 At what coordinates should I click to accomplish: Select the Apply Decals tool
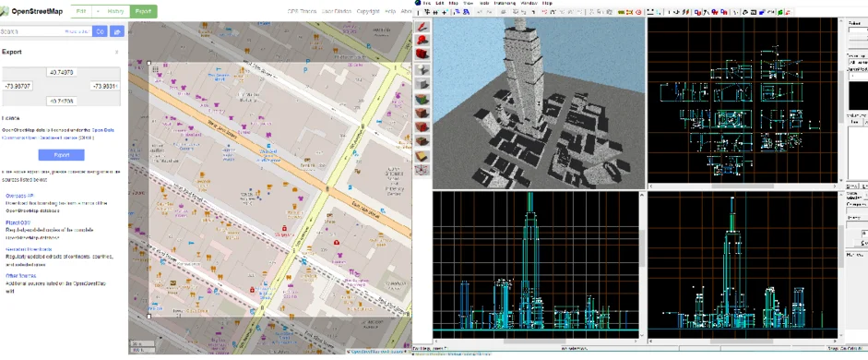pyautogui.click(x=422, y=127)
